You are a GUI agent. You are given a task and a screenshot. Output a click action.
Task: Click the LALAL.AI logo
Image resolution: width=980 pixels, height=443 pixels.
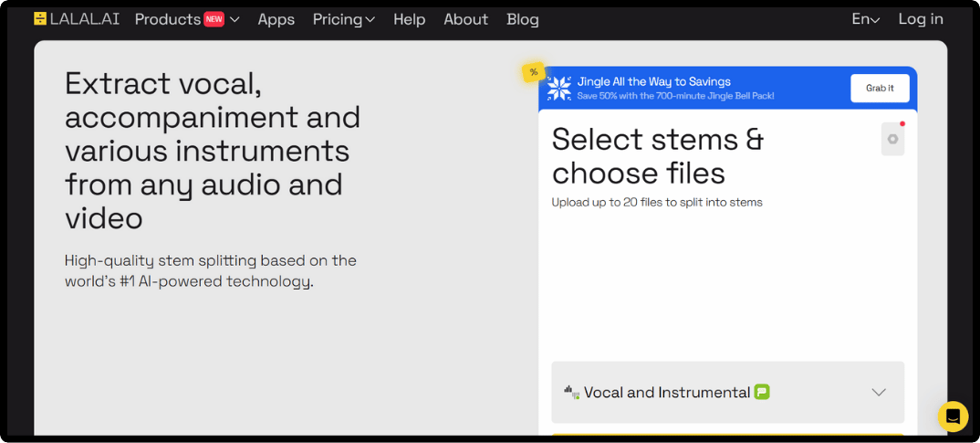(x=78, y=19)
